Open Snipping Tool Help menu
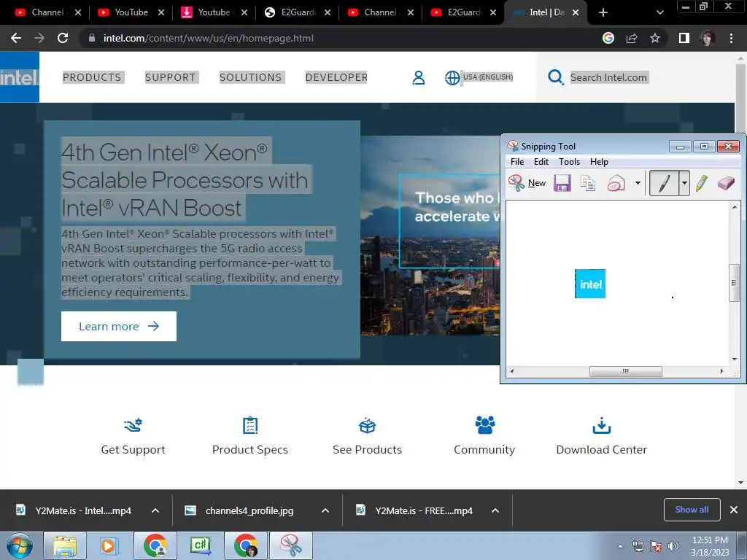Screen dimensions: 747x560 (599, 162)
